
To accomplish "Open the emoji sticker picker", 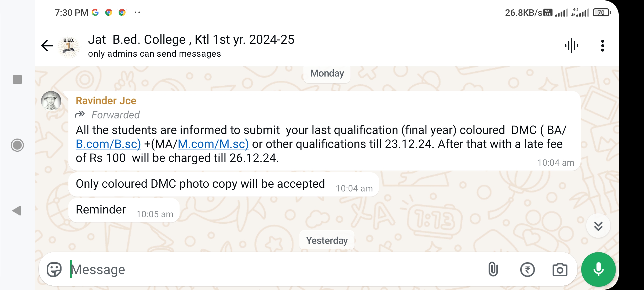I will [x=54, y=269].
